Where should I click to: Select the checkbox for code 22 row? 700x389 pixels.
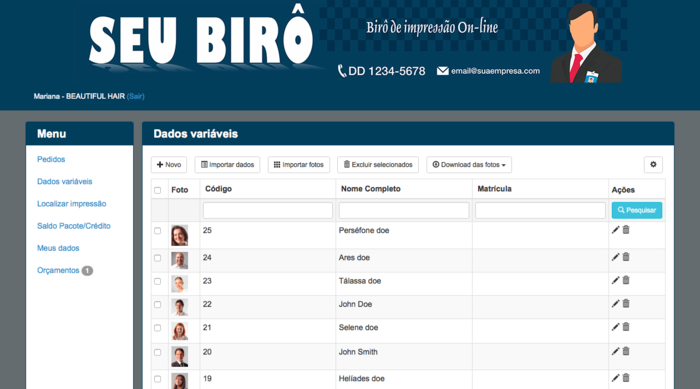point(158,305)
